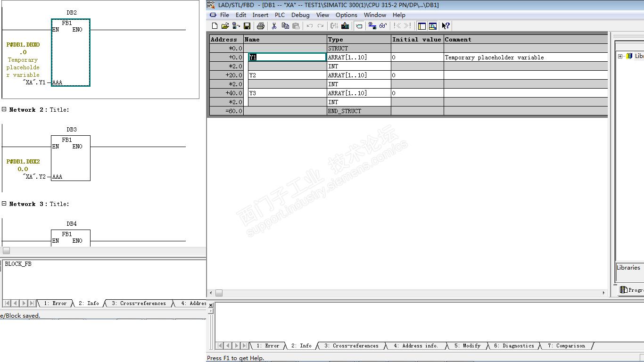Click the Previous Error toolbar icon
644x362 pixels.
397,26
